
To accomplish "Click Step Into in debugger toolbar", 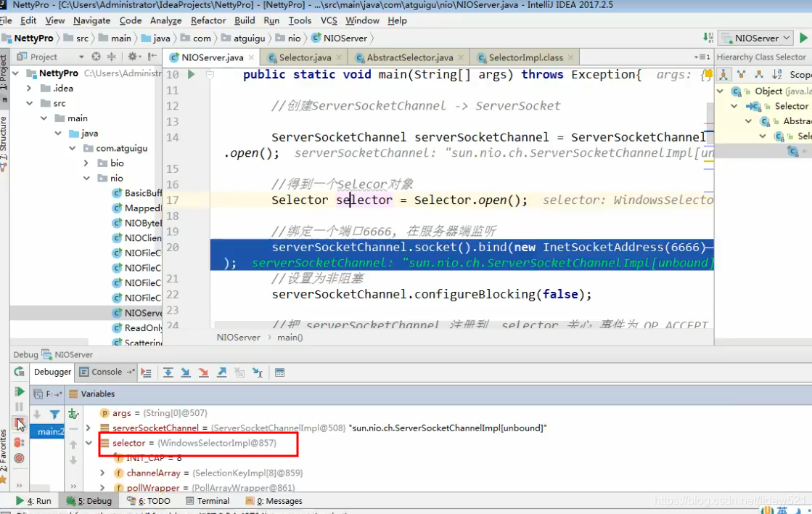I will point(185,372).
